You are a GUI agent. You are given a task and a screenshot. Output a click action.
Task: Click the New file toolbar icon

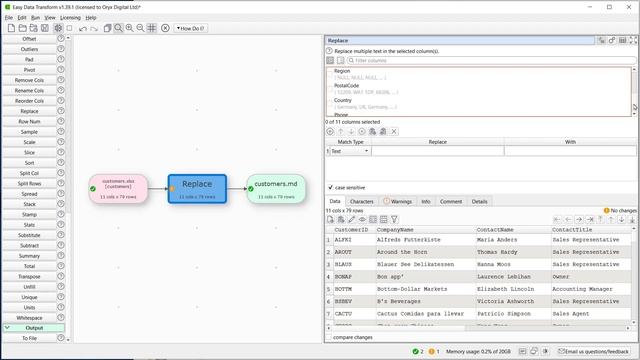point(11,28)
